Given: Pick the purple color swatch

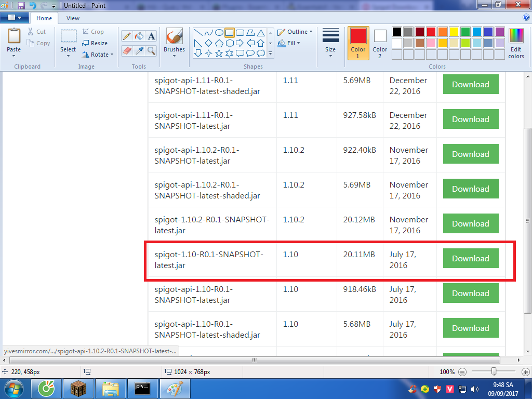Looking at the screenshot, I should (x=499, y=32).
